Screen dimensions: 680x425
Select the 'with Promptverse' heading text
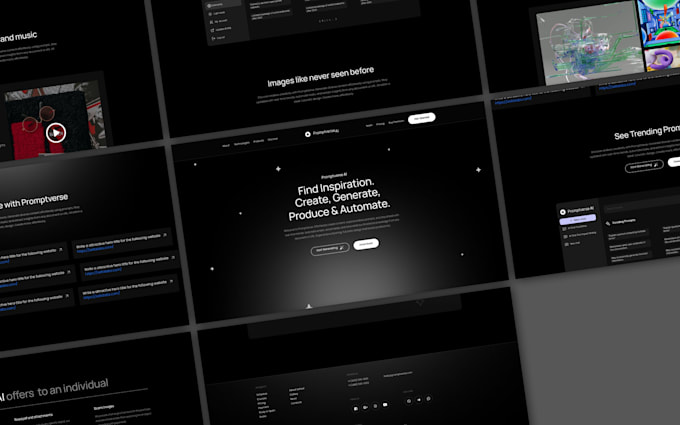pyautogui.click(x=34, y=202)
